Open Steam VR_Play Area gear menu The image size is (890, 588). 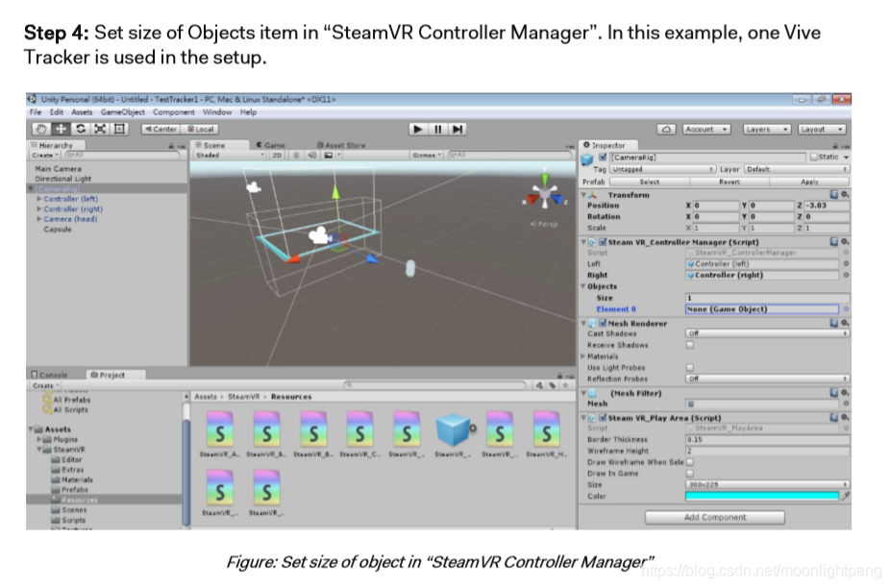[x=845, y=418]
